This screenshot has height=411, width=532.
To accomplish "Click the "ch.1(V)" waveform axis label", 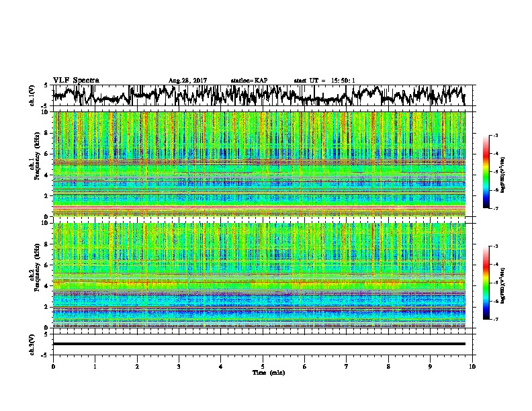I will (32, 95).
